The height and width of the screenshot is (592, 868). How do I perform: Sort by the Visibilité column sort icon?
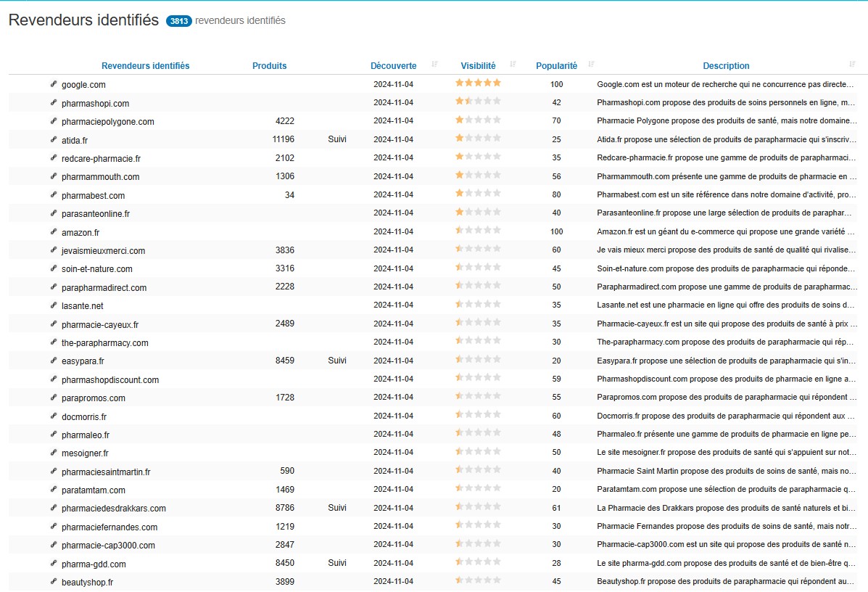pos(513,65)
